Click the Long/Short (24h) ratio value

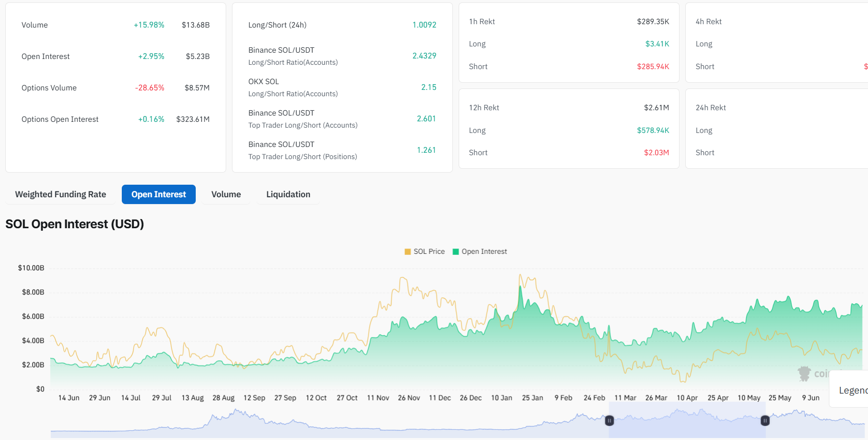(424, 25)
